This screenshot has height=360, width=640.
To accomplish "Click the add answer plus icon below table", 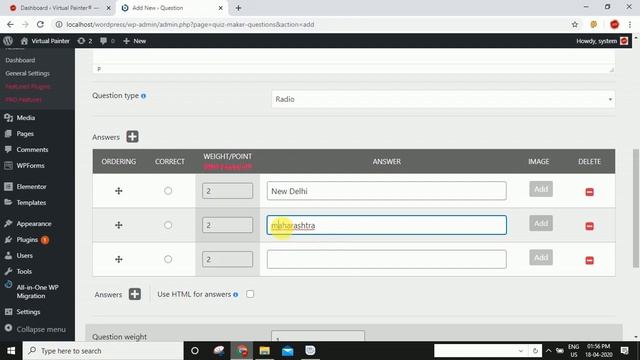I will 135,294.
